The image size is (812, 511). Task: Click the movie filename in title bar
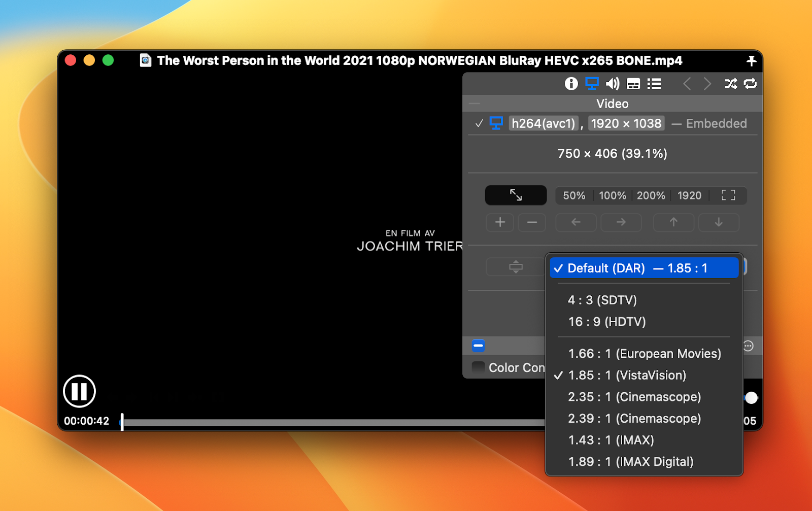coord(420,61)
